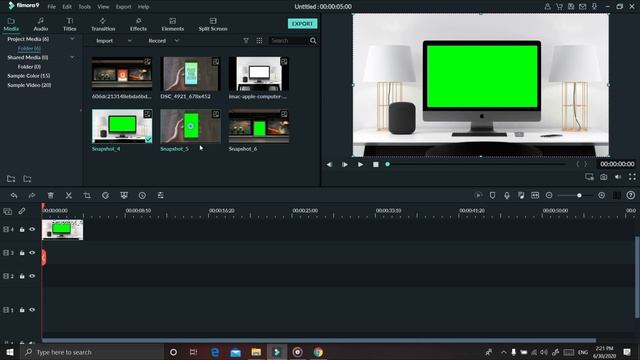The width and height of the screenshot is (640, 360).
Task: Toggle visibility eye on track 3
Action: pos(32,253)
